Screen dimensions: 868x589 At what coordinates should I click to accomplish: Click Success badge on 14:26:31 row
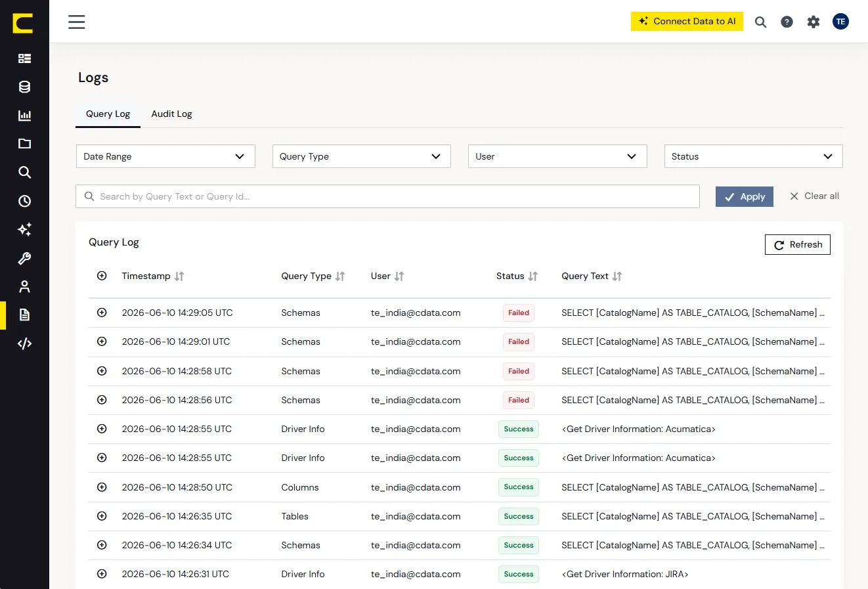pos(519,574)
